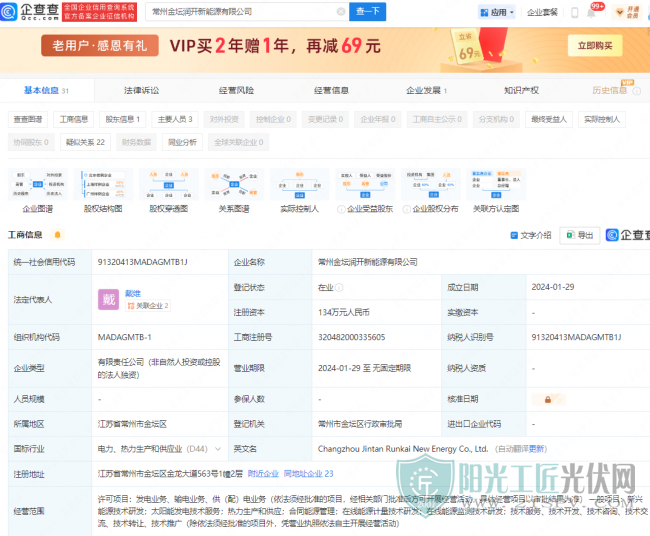Screen dimensions: 650x536
Task: Show the 实际控制人 diagram icon
Action: pos(299,187)
